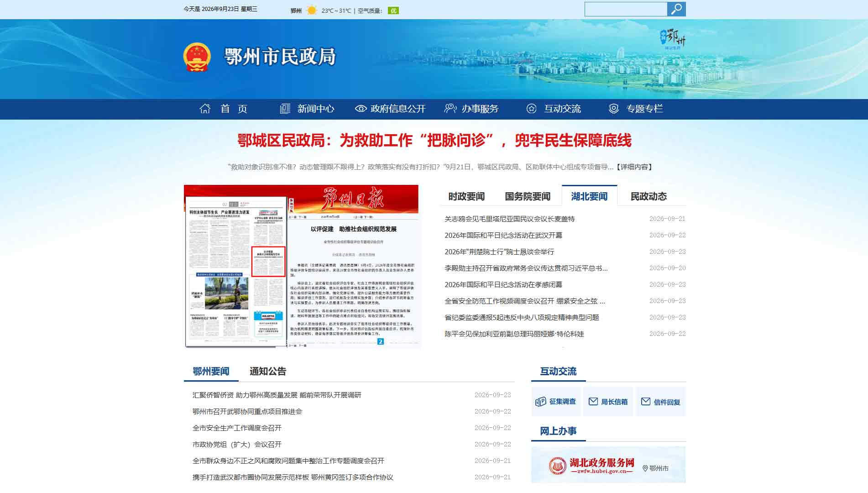
Task: Click the newspaper icon beside 新闻中心
Action: [285, 109]
